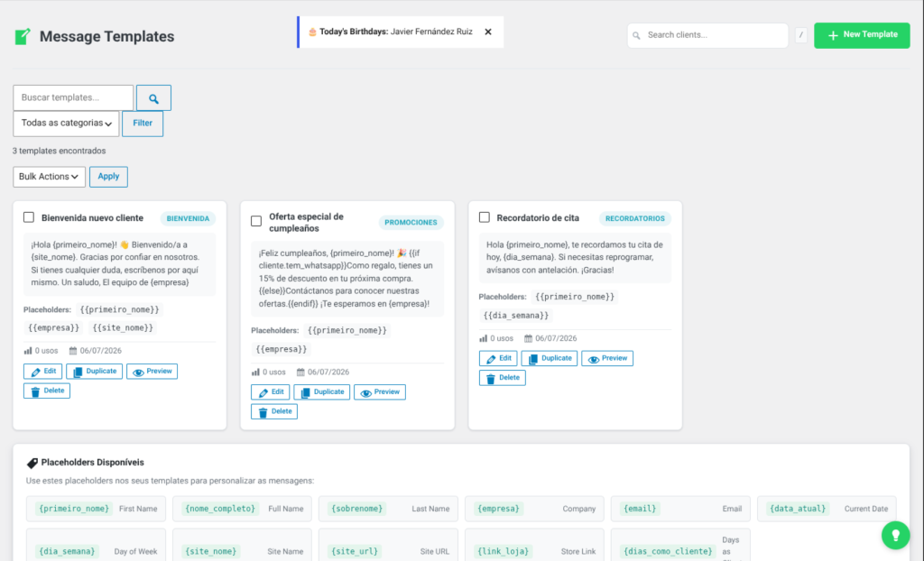
Task: Click the PROMOCIONES category badge
Action: click(411, 223)
